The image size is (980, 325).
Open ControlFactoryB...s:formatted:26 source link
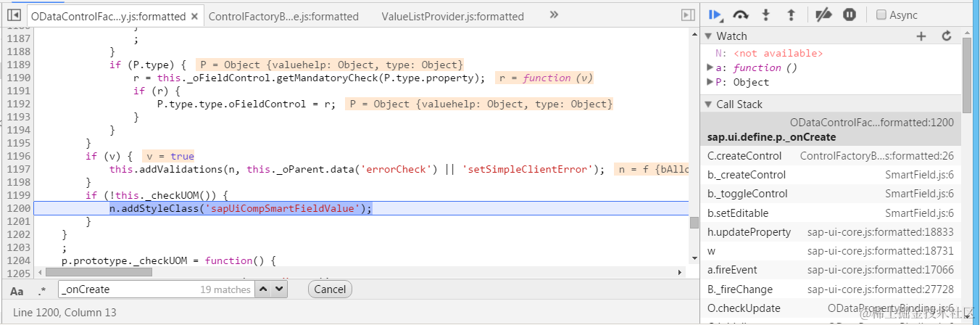(x=877, y=156)
